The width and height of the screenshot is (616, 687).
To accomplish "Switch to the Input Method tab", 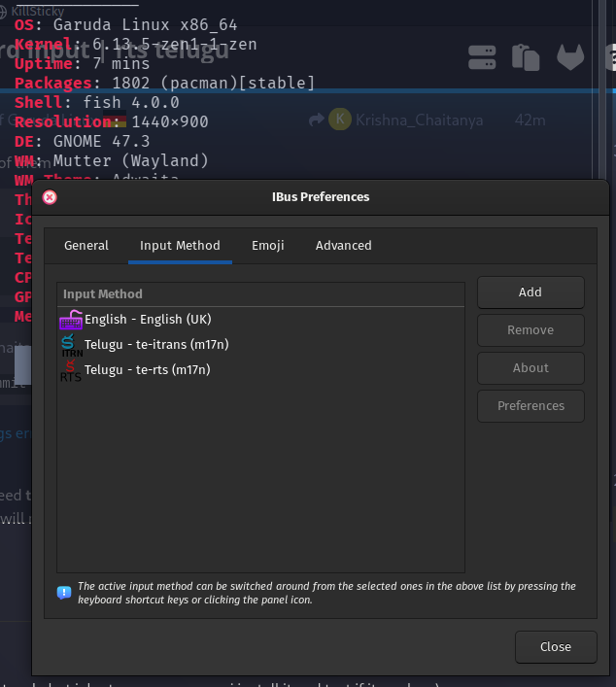I will pos(180,245).
